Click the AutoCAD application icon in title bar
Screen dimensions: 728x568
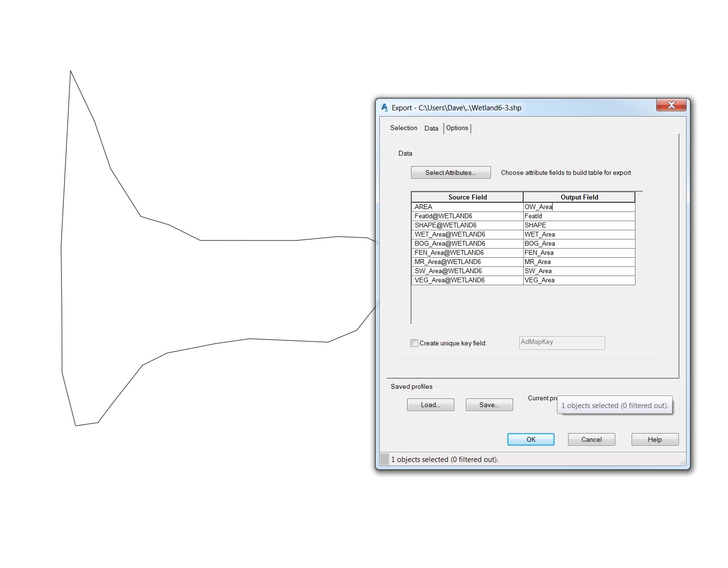384,108
